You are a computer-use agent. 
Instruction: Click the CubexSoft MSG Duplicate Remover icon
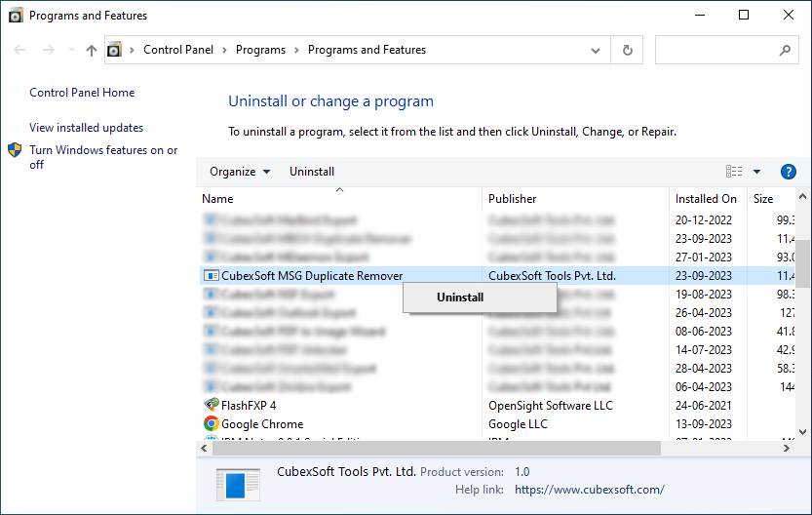pyautogui.click(x=211, y=276)
